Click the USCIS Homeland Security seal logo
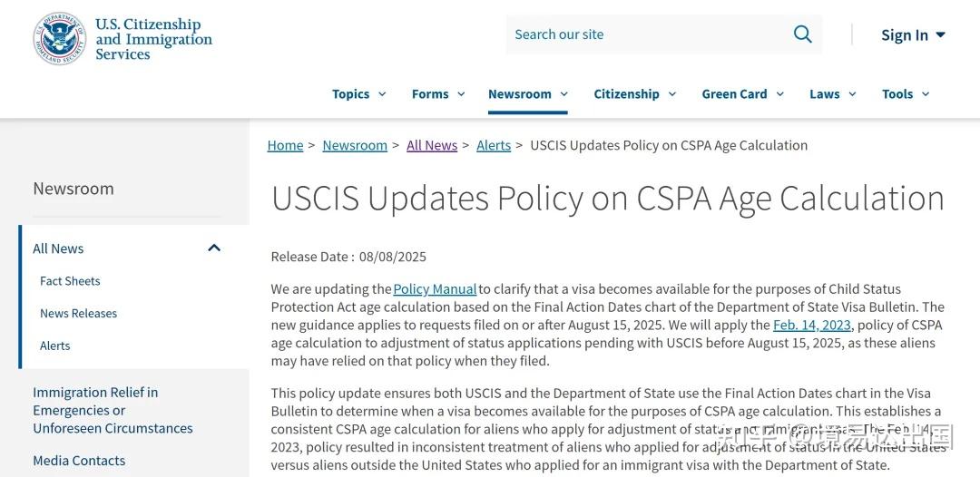980x477 pixels. [60, 38]
